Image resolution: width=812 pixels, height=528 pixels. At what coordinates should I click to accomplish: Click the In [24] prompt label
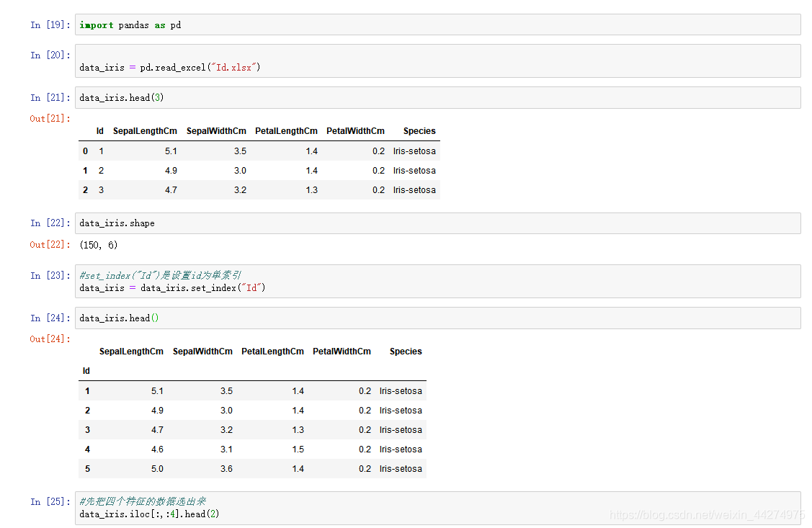click(50, 318)
